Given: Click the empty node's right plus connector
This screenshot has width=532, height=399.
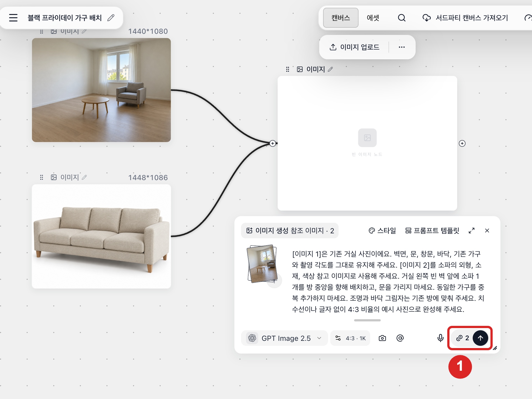Looking at the screenshot, I should [x=462, y=143].
